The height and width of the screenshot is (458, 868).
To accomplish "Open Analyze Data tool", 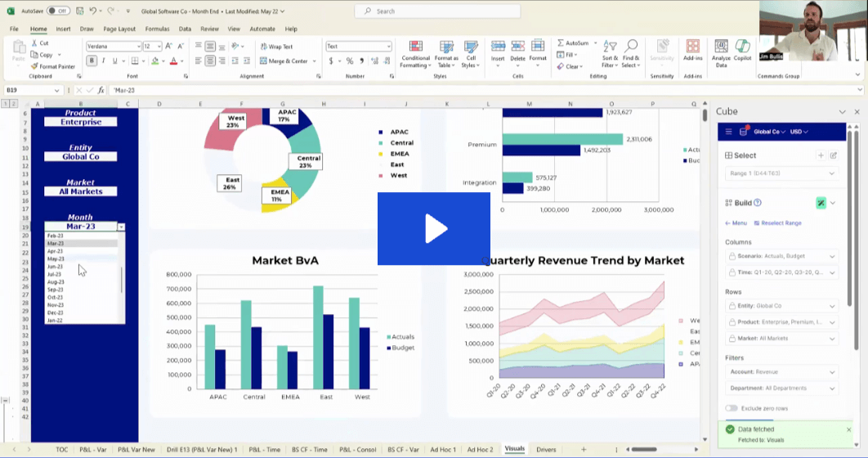I will (721, 47).
